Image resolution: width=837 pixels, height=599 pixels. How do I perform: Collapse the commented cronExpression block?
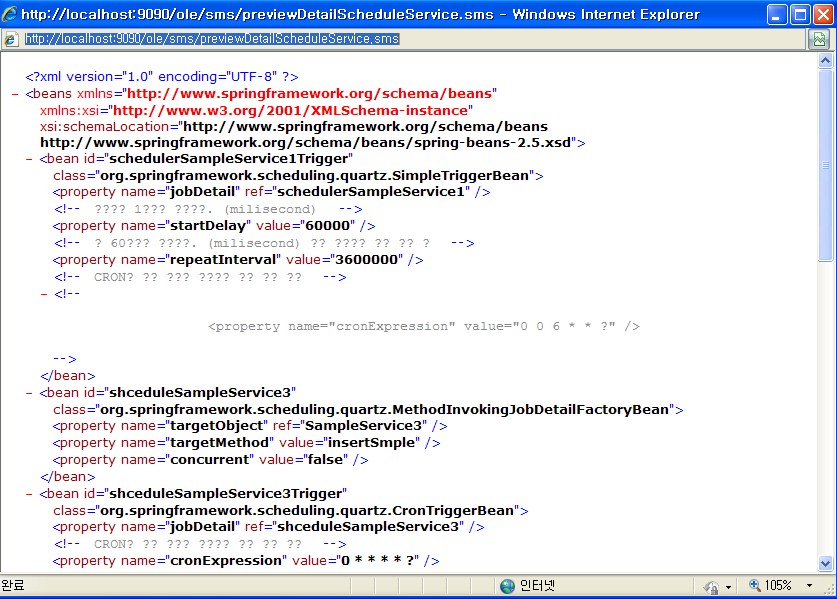click(x=43, y=294)
